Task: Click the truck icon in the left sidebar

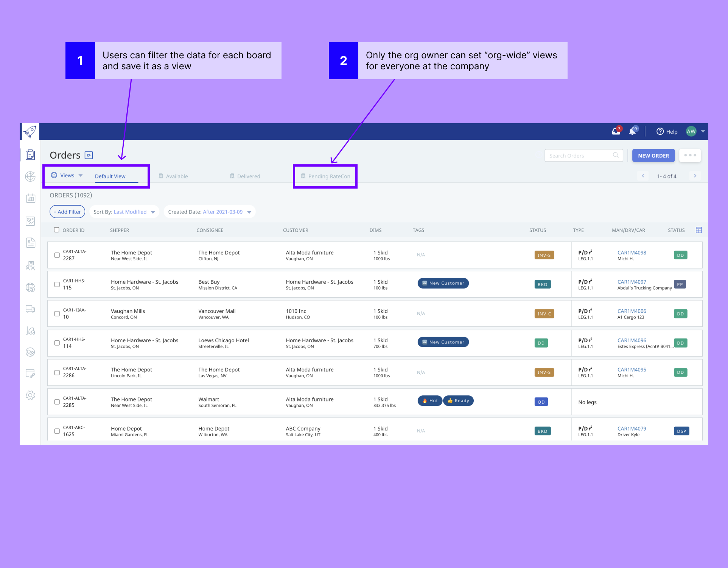Action: click(x=30, y=309)
